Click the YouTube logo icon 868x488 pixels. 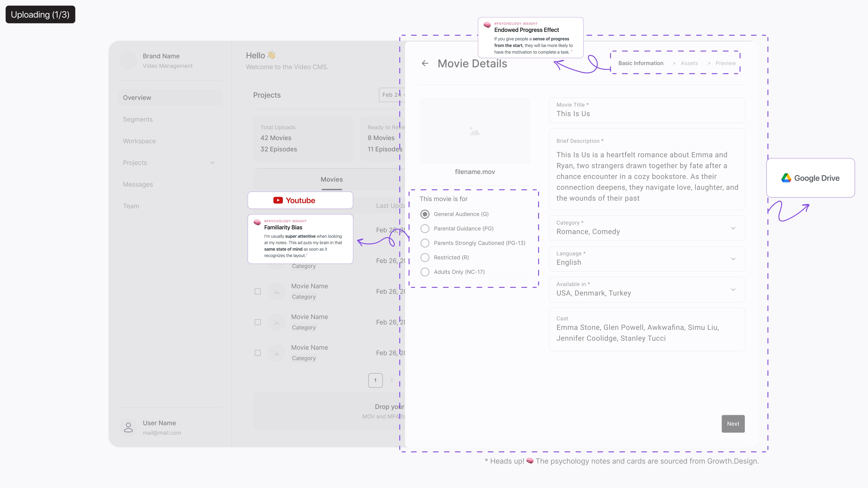278,200
